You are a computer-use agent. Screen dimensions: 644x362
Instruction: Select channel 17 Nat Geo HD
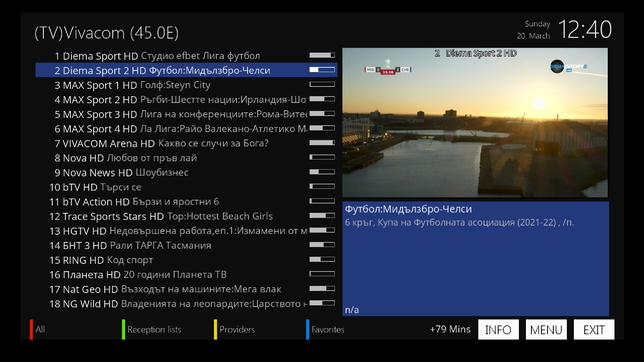click(x=186, y=289)
